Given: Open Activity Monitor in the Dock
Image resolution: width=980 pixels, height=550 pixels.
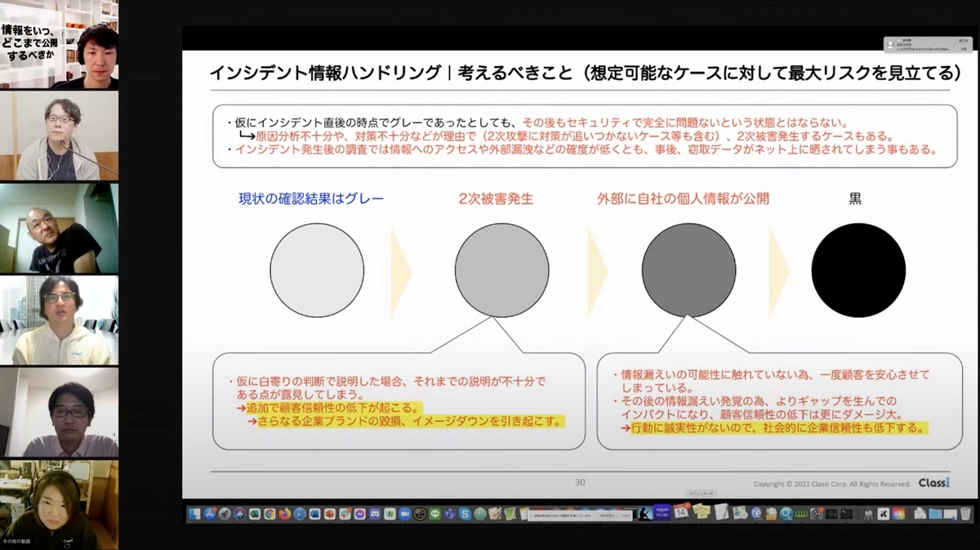Looking at the screenshot, I should [831, 514].
